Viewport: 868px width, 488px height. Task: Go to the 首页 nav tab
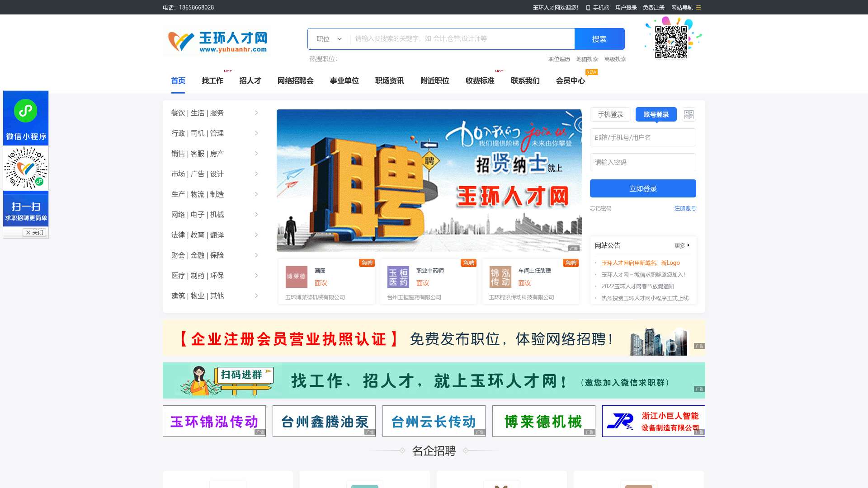[178, 81]
